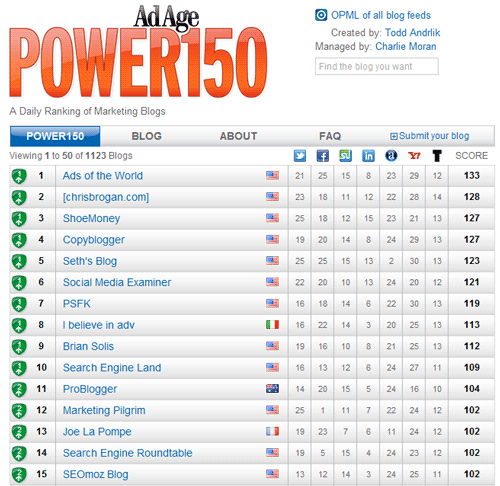Click the US flag on Brian Solis row
The width and height of the screenshot is (500, 486).
click(272, 346)
